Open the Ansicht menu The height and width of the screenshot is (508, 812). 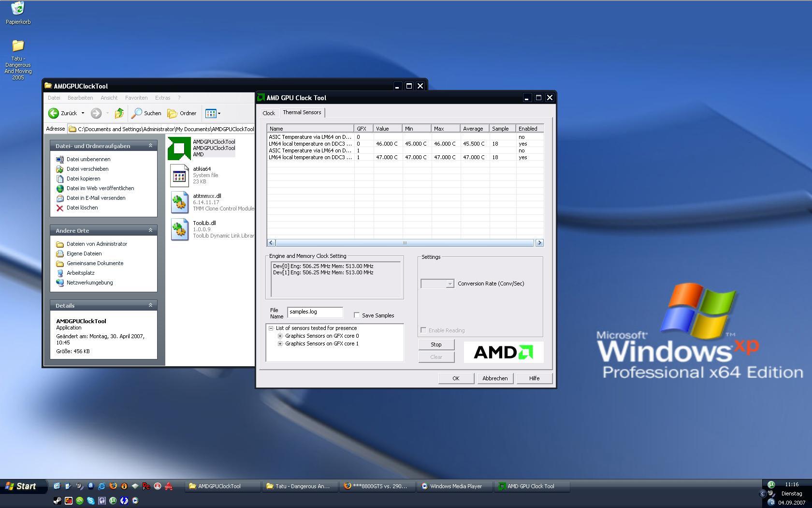[x=109, y=98]
